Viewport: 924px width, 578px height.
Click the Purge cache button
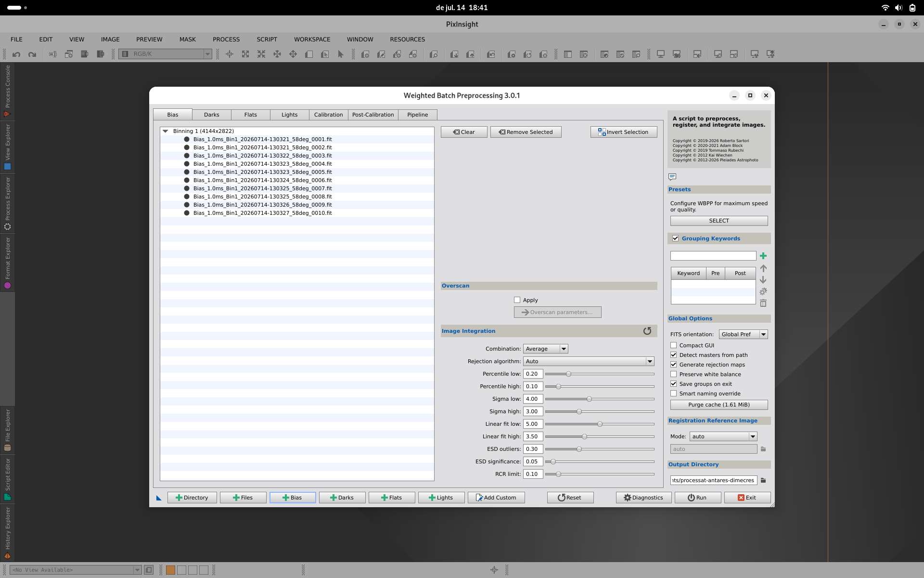pos(719,405)
